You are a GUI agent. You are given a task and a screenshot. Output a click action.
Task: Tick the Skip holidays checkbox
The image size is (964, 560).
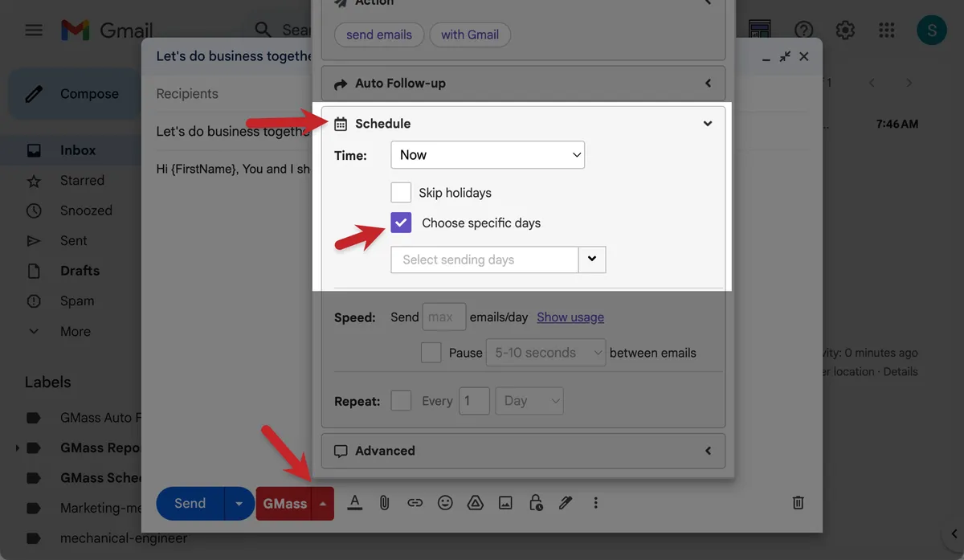point(401,193)
